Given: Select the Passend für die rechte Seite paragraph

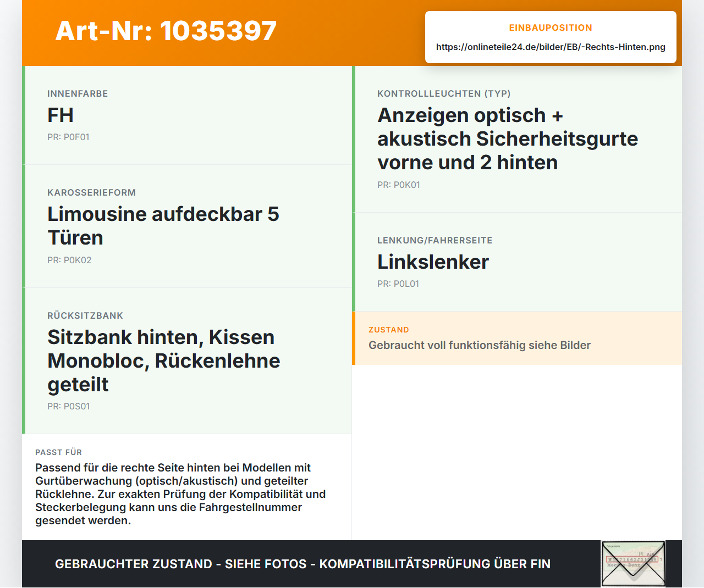Looking at the screenshot, I should pyautogui.click(x=180, y=494).
